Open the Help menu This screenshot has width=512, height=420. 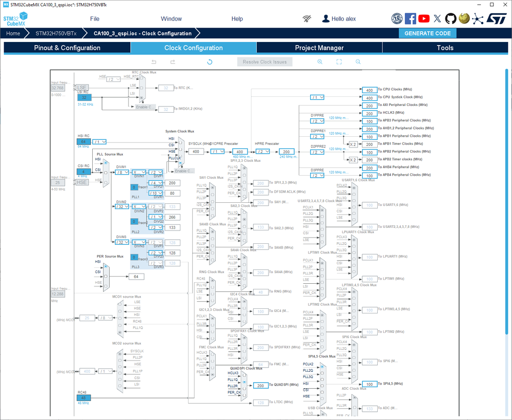point(237,19)
